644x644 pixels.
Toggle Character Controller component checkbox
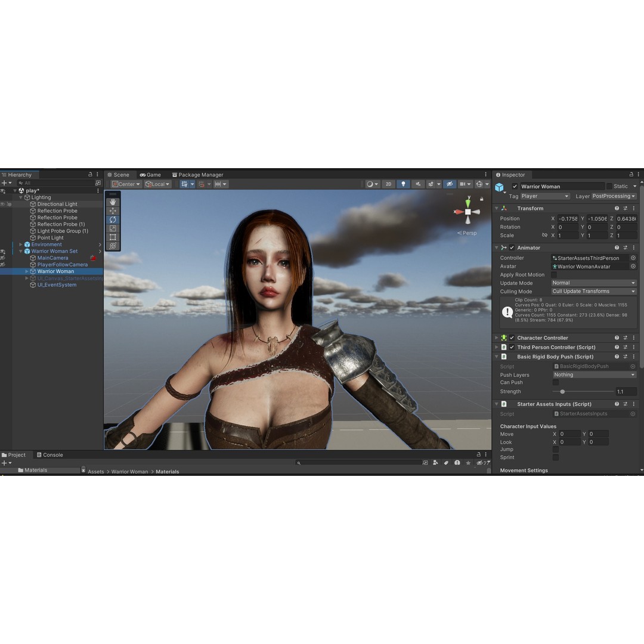512,338
